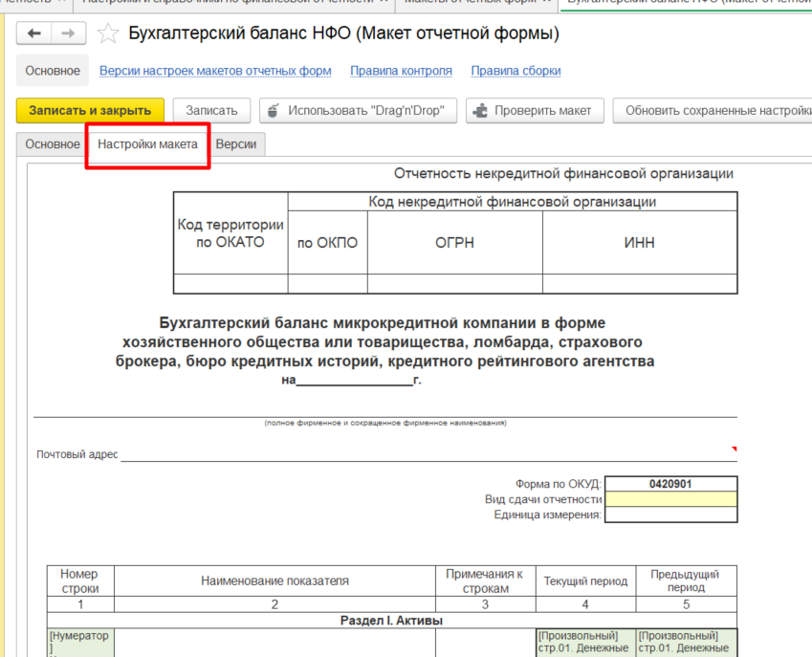Add form to favorites with star icon
The height and width of the screenshot is (657, 812).
pos(108,34)
